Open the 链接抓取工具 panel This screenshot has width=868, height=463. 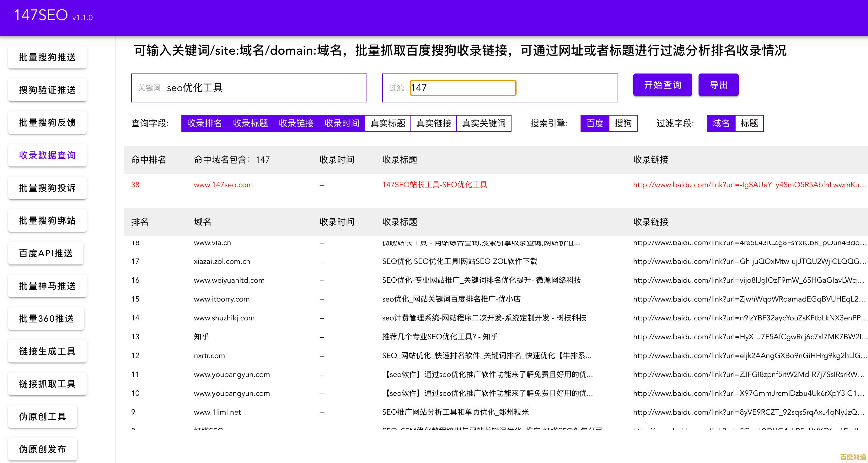(x=47, y=384)
